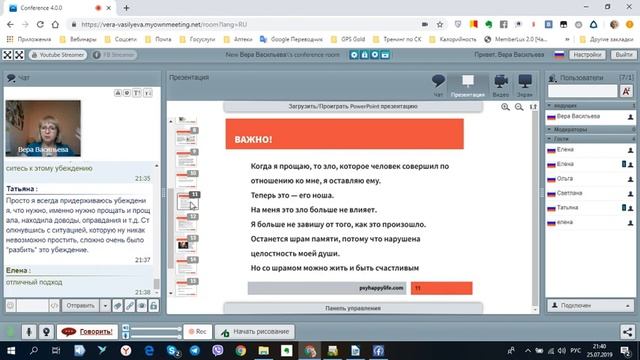
Task: Open Telegram from the taskbar
Action: coord(195,351)
